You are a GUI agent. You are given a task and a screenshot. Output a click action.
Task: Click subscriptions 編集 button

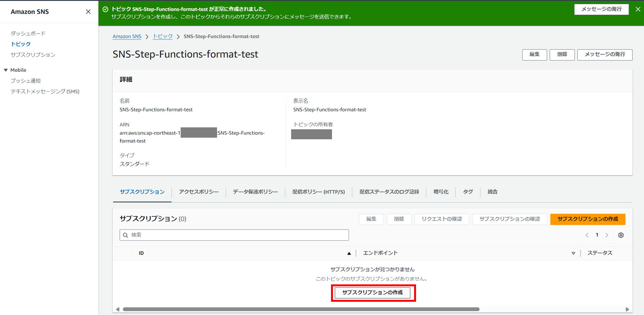tap(371, 219)
